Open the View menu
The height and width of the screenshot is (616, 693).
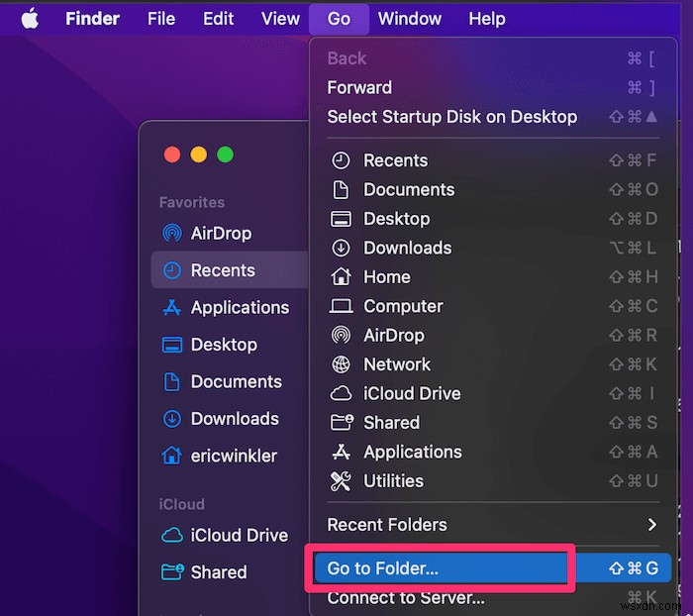(x=280, y=19)
